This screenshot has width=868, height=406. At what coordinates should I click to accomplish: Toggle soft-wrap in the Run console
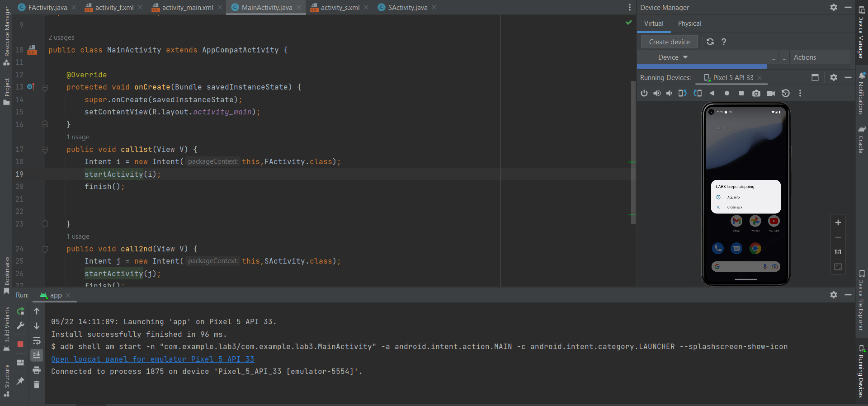[x=37, y=340]
